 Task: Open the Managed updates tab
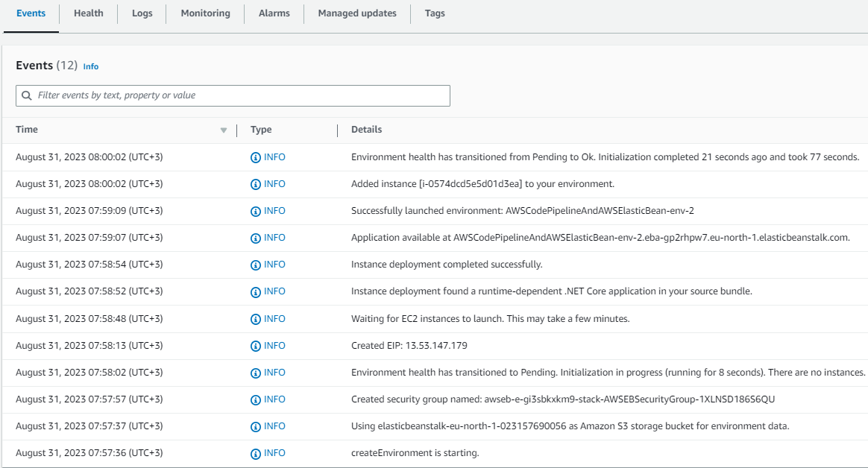(357, 13)
